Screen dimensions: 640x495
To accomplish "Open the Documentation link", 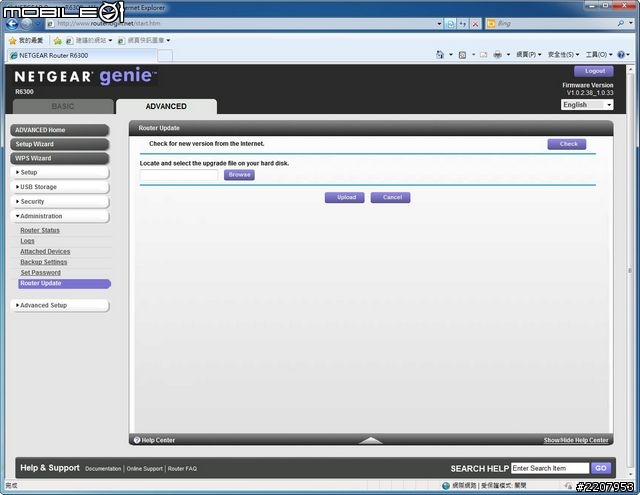I will (x=103, y=469).
